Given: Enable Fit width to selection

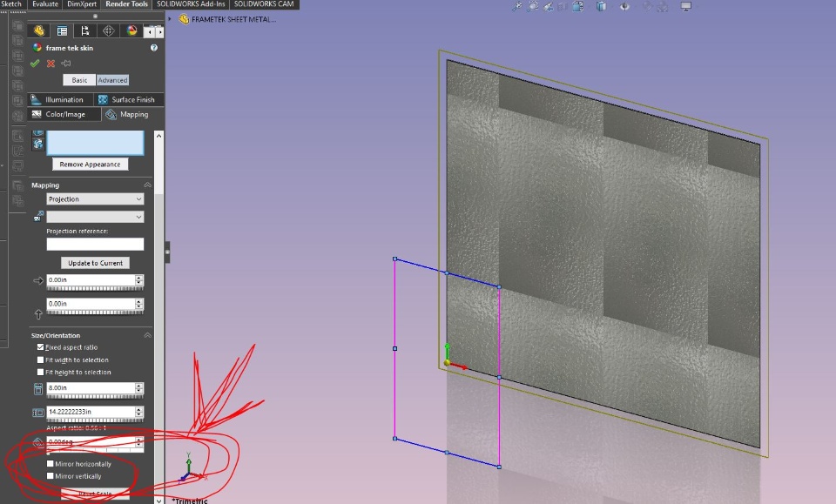Looking at the screenshot, I should [x=41, y=360].
